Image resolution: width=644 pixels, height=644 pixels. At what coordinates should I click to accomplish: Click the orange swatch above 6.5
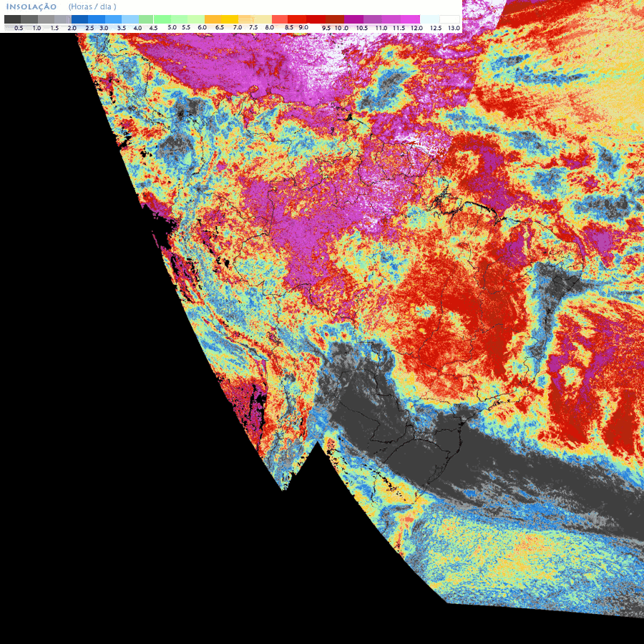pos(213,19)
